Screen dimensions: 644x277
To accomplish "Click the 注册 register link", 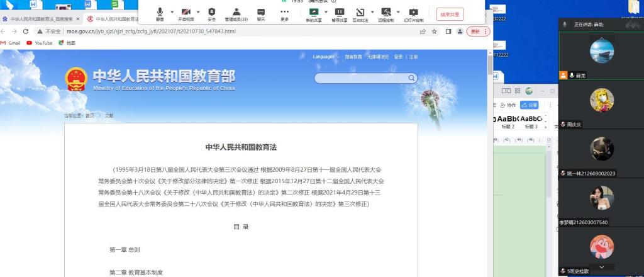I will [x=413, y=57].
